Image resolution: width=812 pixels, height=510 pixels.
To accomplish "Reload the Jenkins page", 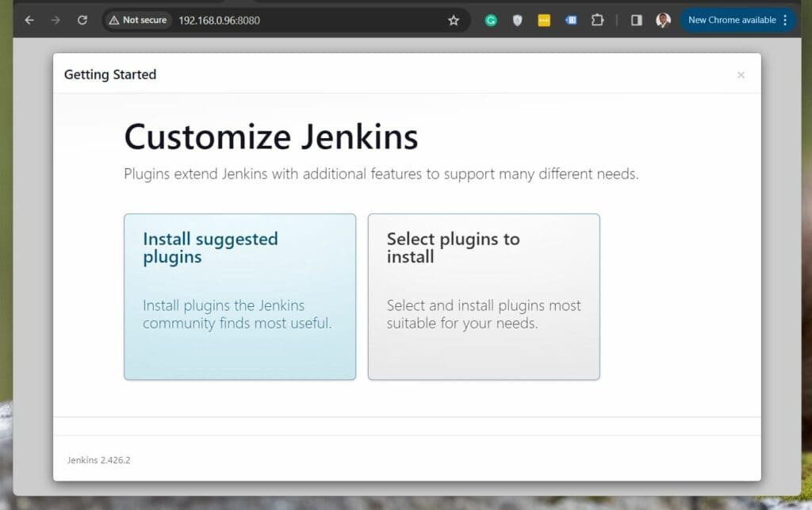I will pyautogui.click(x=82, y=20).
